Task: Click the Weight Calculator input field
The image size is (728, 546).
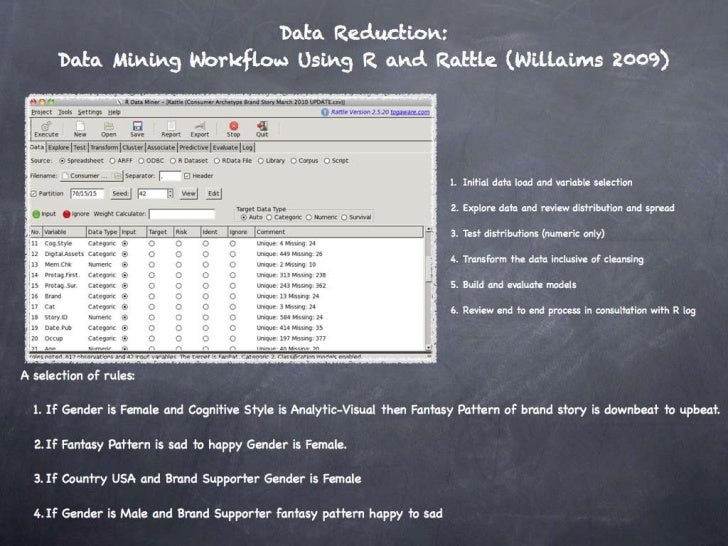Action: [182, 214]
